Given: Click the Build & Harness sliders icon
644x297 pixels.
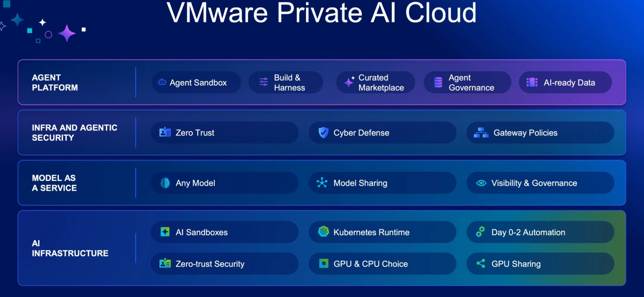Looking at the screenshot, I should (x=264, y=82).
